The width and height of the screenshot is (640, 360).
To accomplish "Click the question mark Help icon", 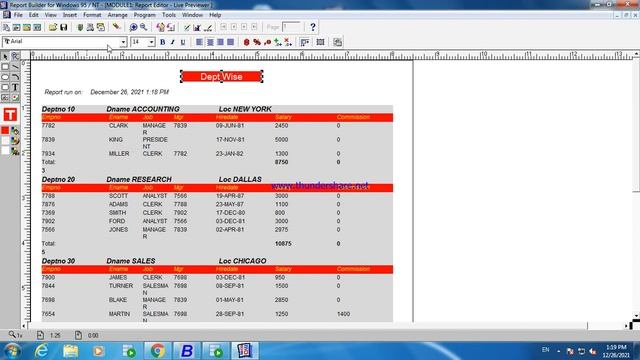I will 313,27.
